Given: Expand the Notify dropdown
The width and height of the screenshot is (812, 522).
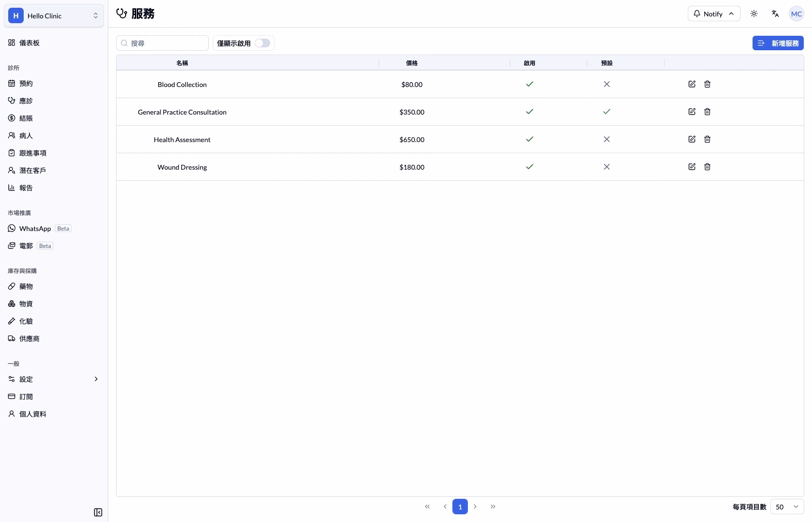Looking at the screenshot, I should 714,14.
